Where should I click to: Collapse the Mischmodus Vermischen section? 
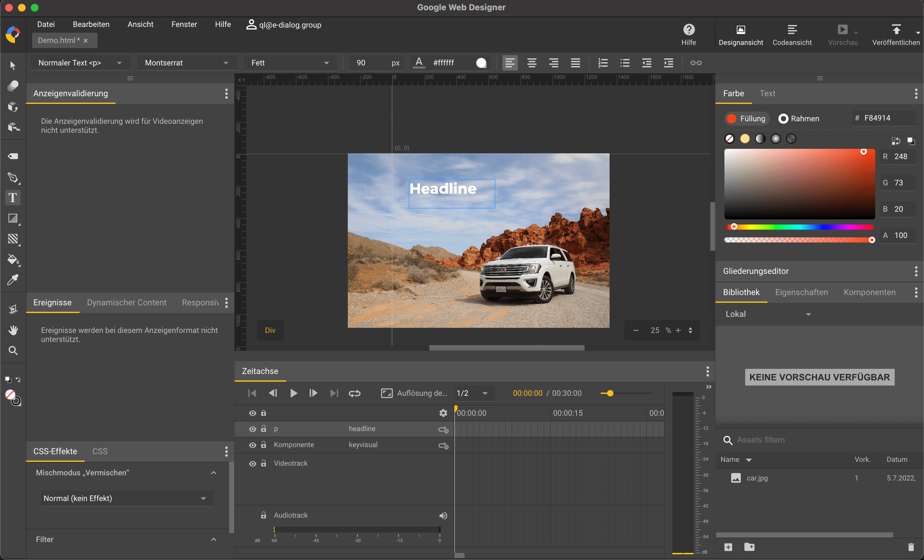[x=214, y=473]
